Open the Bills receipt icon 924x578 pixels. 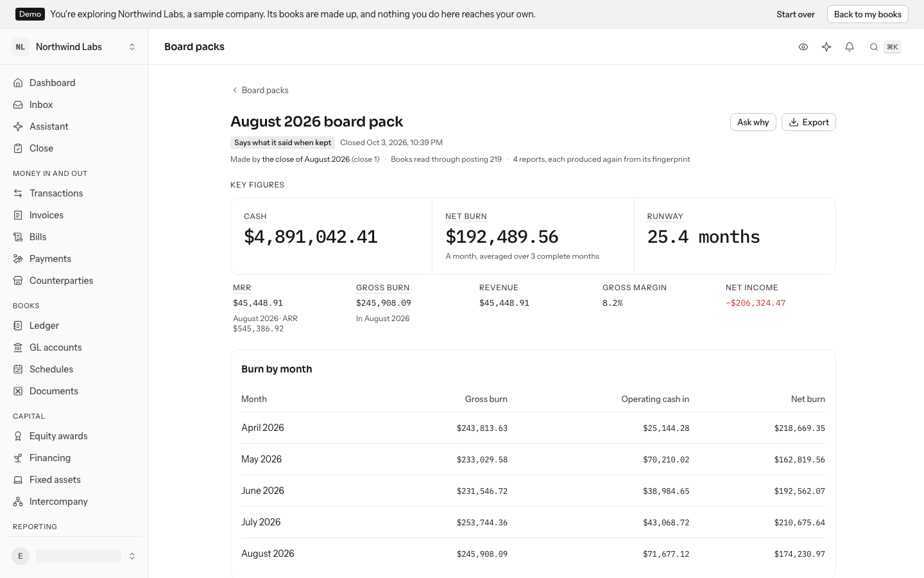(x=18, y=237)
